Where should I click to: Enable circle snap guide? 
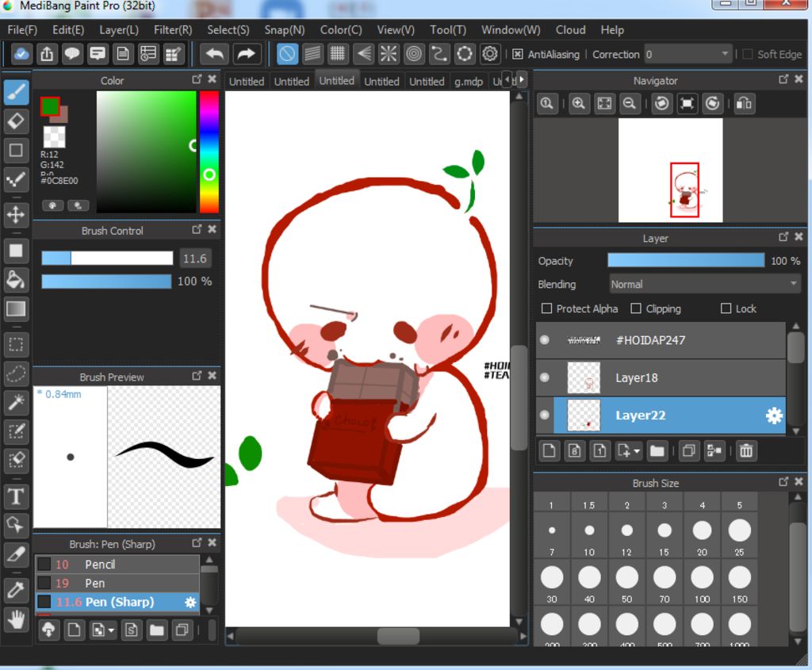(414, 54)
